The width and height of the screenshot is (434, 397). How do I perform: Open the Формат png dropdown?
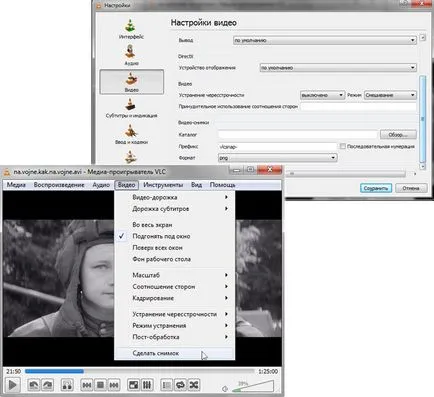pyautogui.click(x=277, y=158)
